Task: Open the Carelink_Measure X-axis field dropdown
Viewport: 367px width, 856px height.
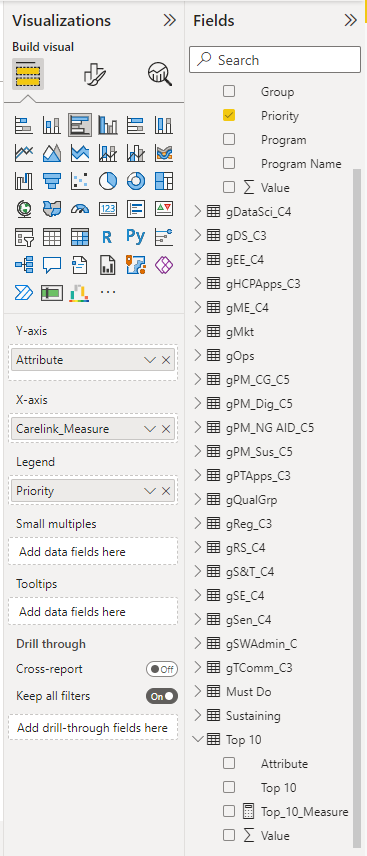Action: click(x=150, y=429)
